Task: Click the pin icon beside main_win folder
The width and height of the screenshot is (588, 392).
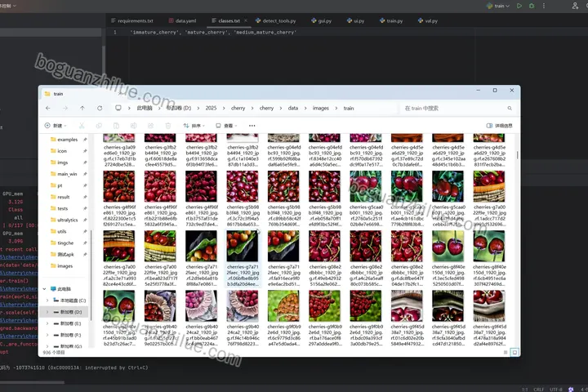Action: click(x=85, y=174)
